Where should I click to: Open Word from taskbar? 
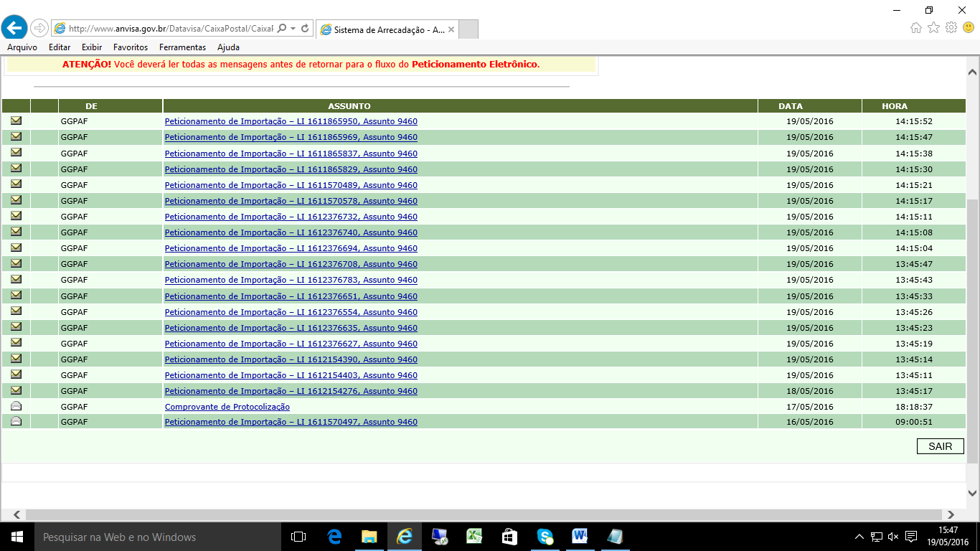[580, 537]
